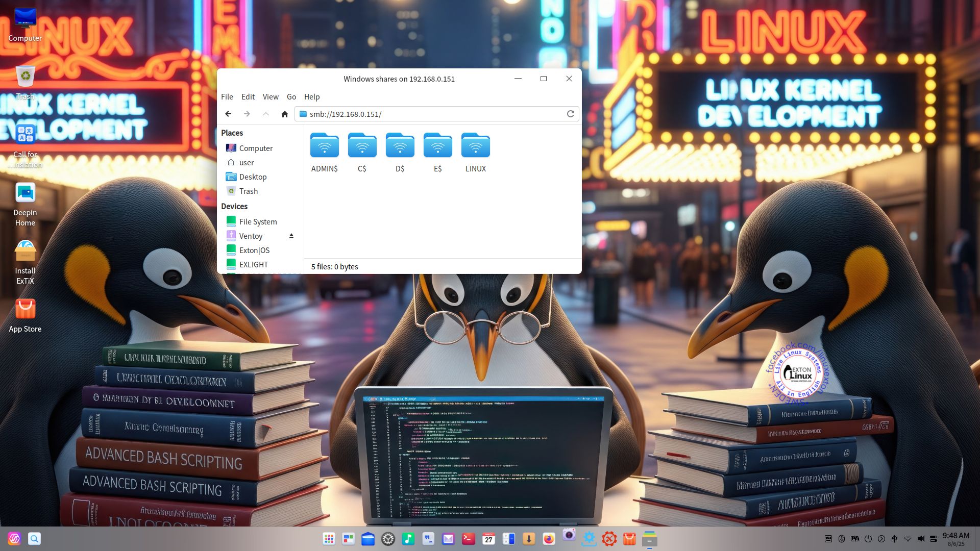Open the Help menu
The image size is (980, 551).
coord(312,97)
